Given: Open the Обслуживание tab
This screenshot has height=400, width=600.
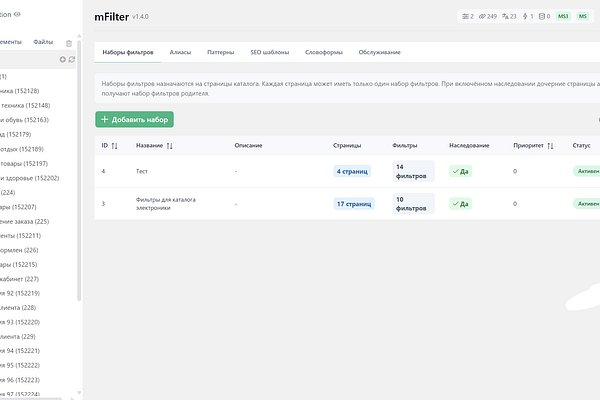Looking at the screenshot, I should click(x=380, y=52).
